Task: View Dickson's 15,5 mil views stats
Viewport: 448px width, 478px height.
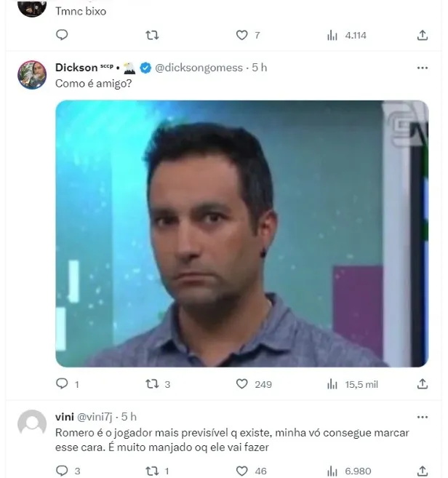Action: coord(352,384)
